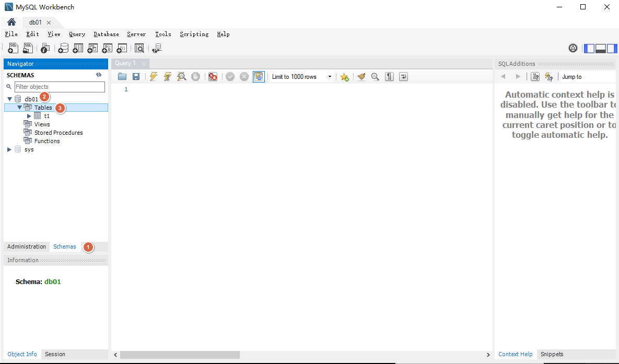Click the editor scrollbar left arrow
The width and height of the screenshot is (619, 364).
[x=115, y=355]
